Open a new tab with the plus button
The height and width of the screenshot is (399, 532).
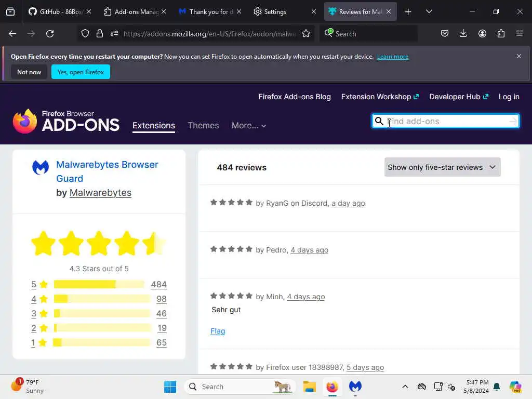[408, 12]
